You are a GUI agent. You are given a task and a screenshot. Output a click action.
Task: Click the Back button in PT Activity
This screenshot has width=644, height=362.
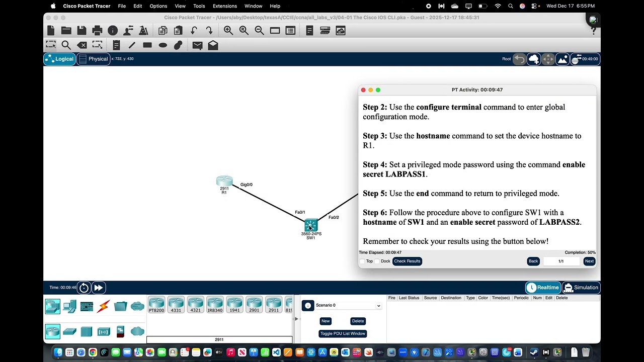tap(533, 261)
